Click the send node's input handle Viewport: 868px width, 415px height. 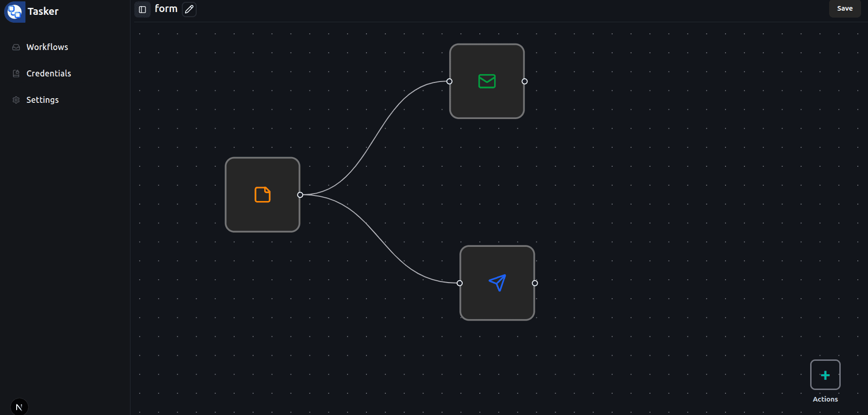click(x=459, y=283)
